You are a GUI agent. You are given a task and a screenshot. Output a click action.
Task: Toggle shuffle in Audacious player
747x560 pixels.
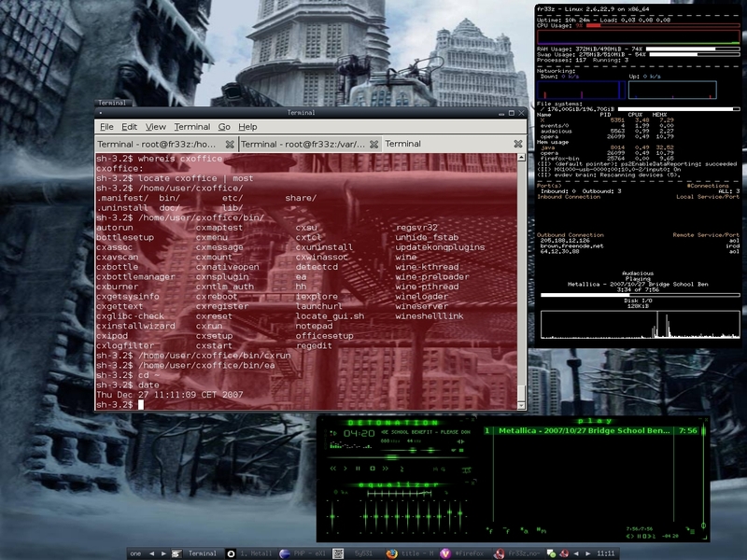click(x=435, y=469)
